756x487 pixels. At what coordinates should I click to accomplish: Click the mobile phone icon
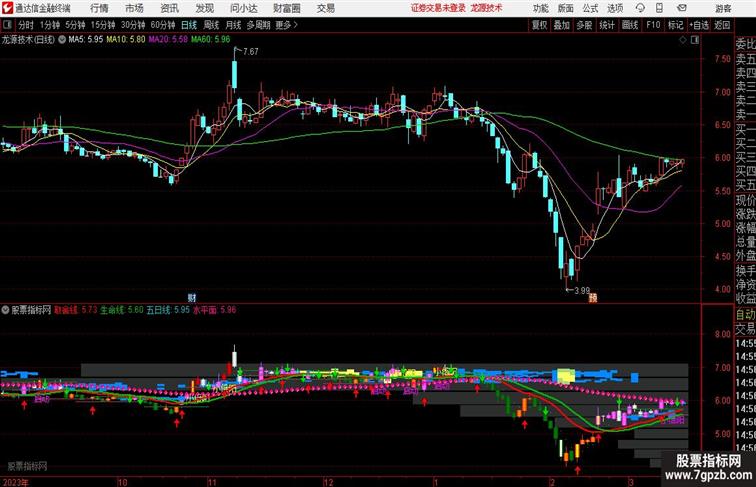659,8
